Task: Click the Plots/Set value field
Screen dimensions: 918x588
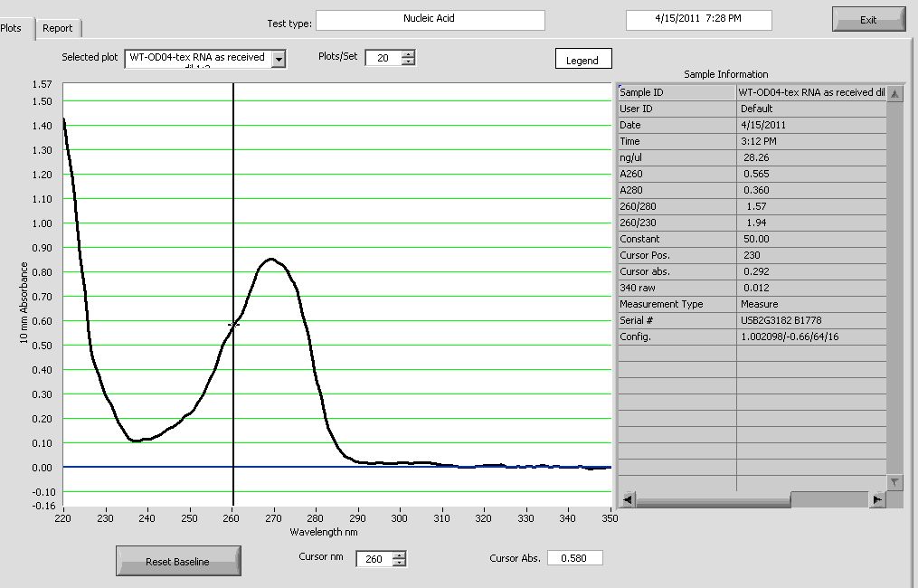Action: (x=383, y=58)
